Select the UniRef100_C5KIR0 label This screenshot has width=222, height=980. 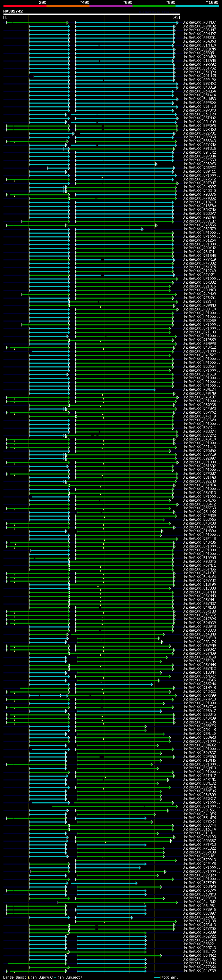point(199,114)
